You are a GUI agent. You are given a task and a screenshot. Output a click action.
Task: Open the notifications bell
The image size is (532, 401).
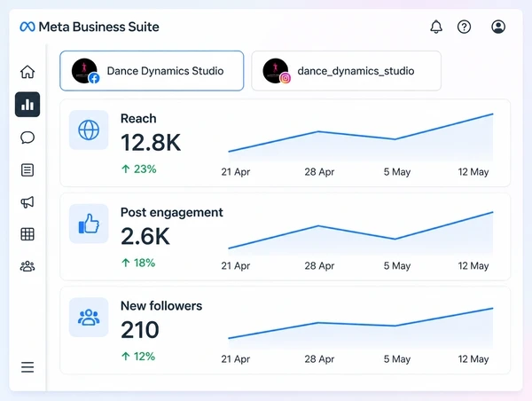[x=436, y=27]
